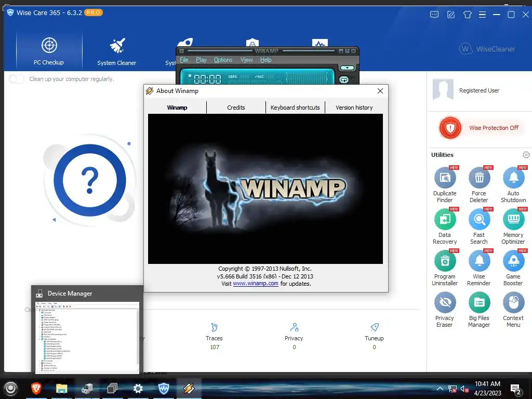The width and height of the screenshot is (532, 399).
Task: Open Auto Shutdown utility
Action: [x=513, y=184]
